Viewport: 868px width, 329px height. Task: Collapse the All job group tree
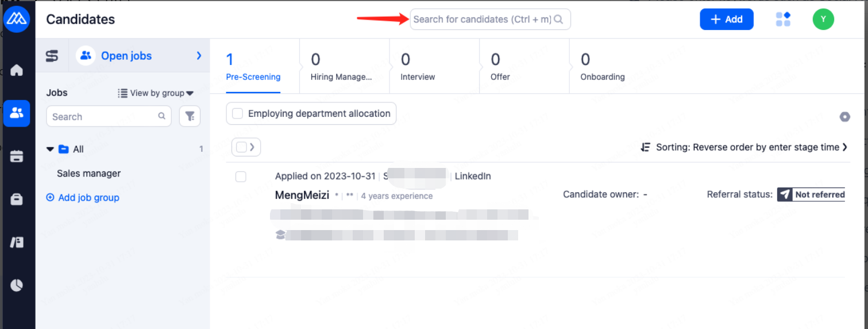coord(51,150)
